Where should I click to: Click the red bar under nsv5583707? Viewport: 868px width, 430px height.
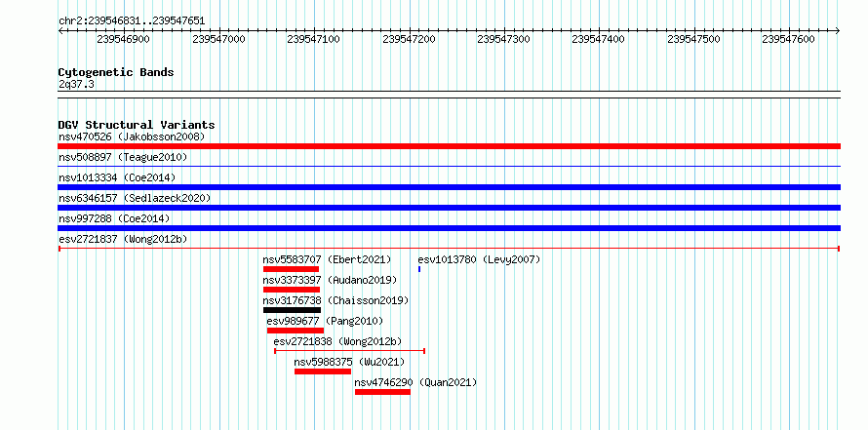[292, 269]
